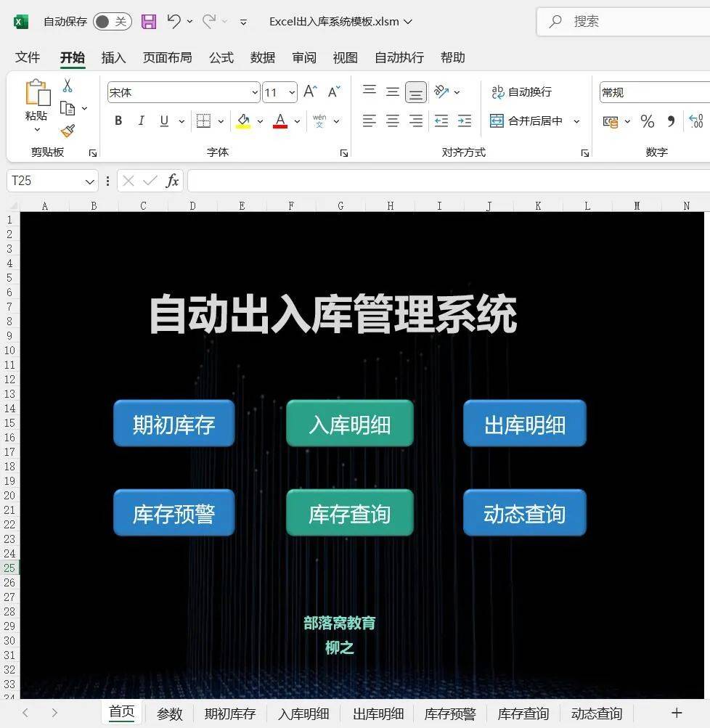Expand the Name Box dropdown T25
The image size is (710, 728).
click(89, 181)
